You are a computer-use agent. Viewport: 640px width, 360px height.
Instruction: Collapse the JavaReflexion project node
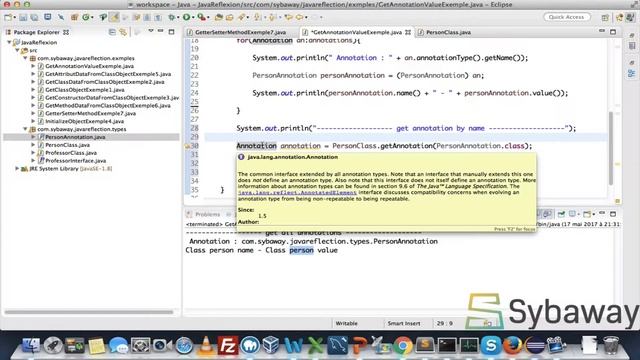(9, 42)
